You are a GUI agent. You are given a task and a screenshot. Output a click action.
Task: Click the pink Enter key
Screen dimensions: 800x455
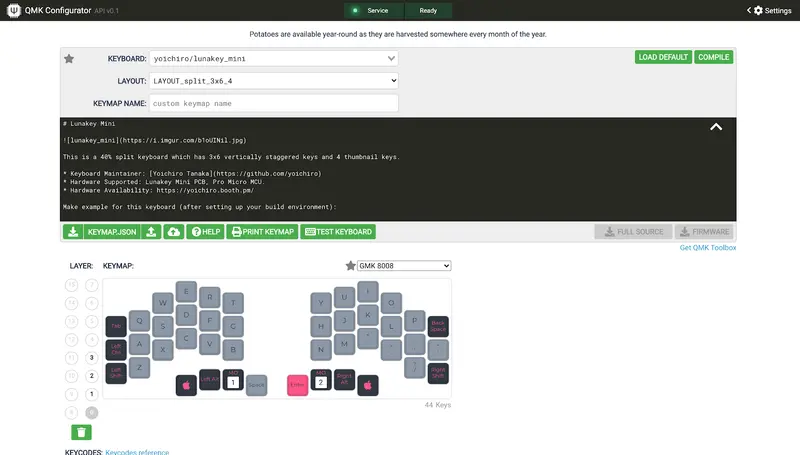[297, 385]
